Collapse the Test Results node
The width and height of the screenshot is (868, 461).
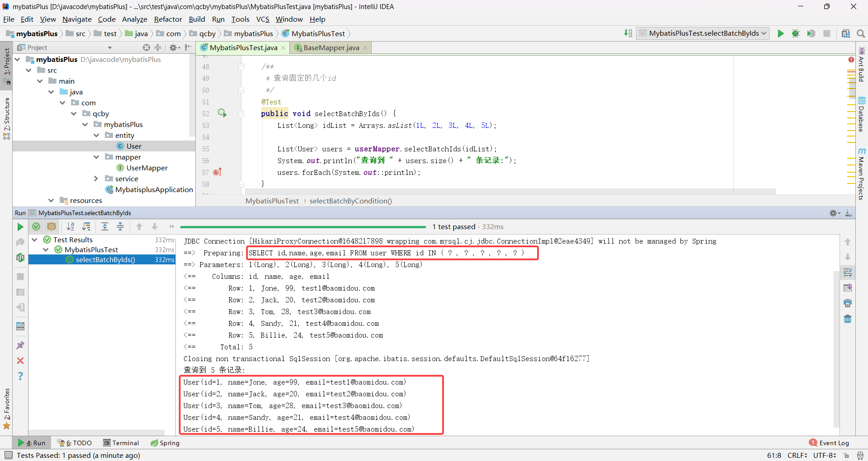coord(35,240)
